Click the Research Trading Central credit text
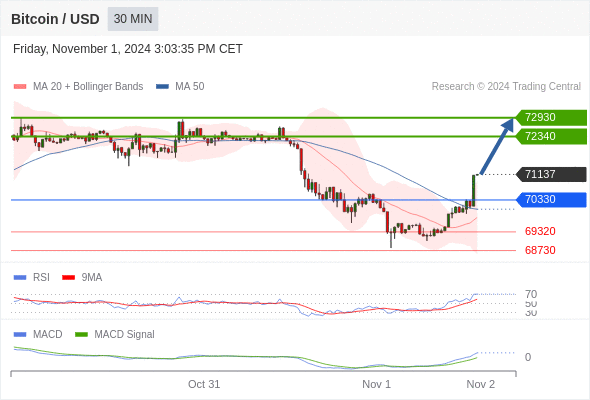 [x=506, y=87]
